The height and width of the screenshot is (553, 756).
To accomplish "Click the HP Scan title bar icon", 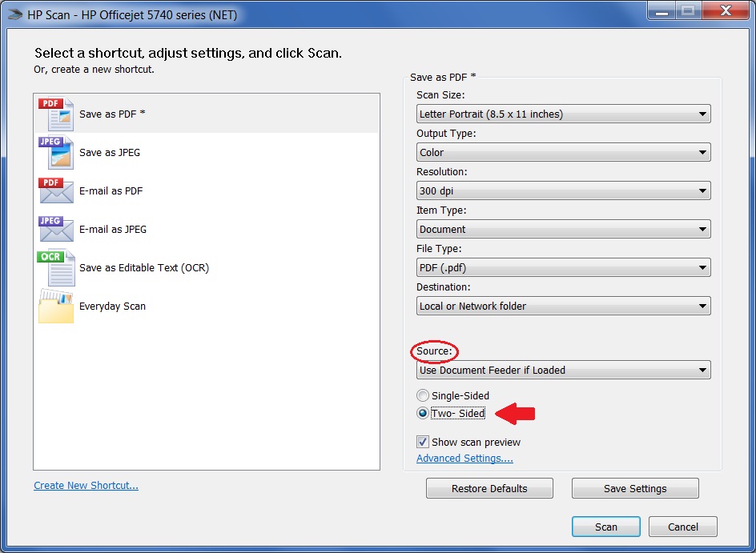I will click(x=14, y=14).
